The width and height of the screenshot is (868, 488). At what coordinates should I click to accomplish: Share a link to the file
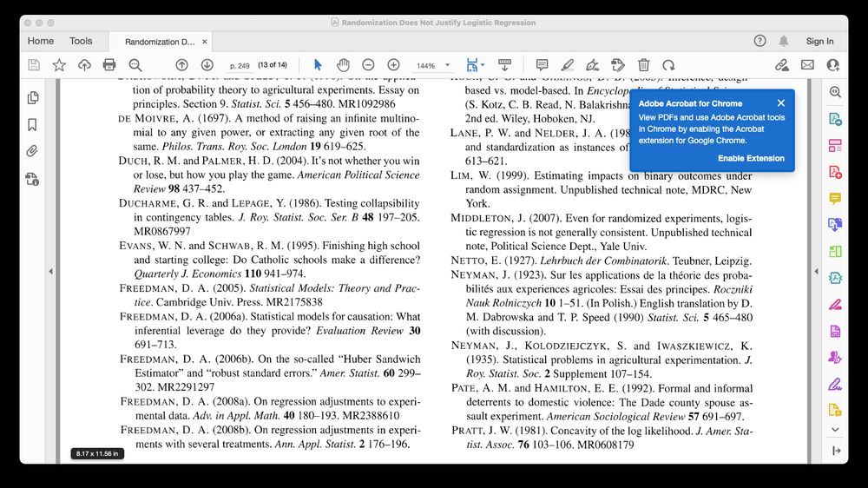(782, 65)
